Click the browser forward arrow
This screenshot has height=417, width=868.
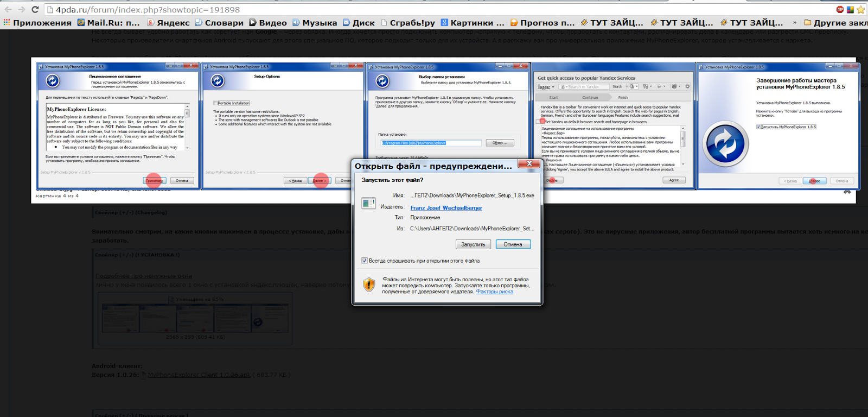tap(21, 9)
